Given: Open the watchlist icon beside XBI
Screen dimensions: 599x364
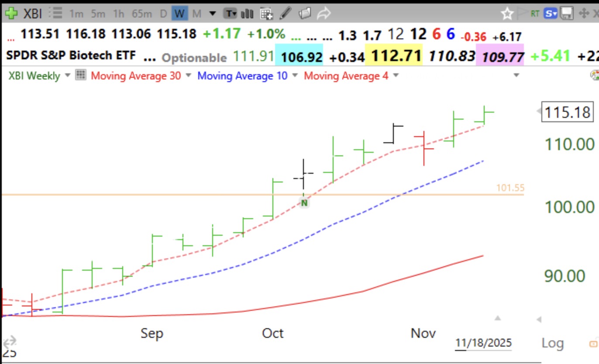Looking at the screenshot, I should pos(56,13).
